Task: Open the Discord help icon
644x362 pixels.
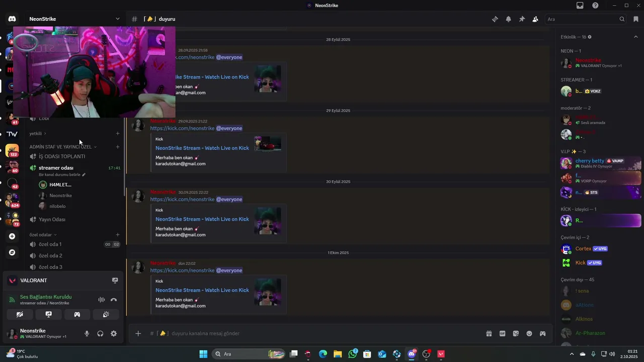Action: [595, 6]
